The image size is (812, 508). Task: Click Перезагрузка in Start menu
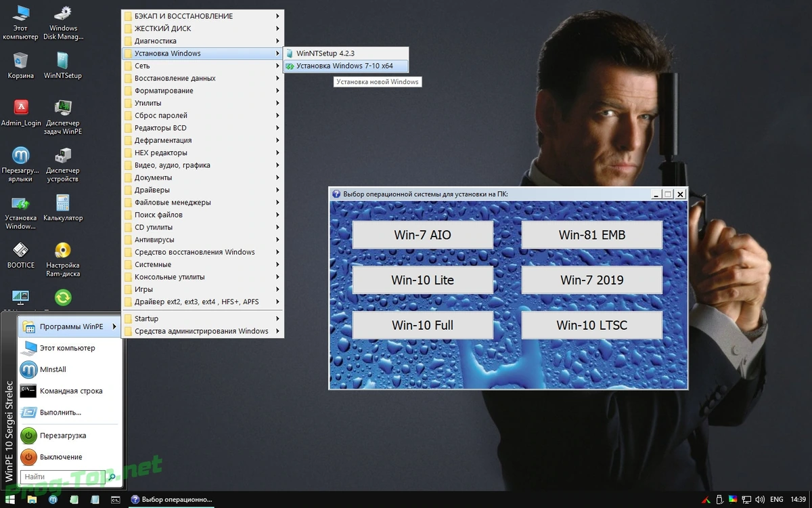[69, 436]
